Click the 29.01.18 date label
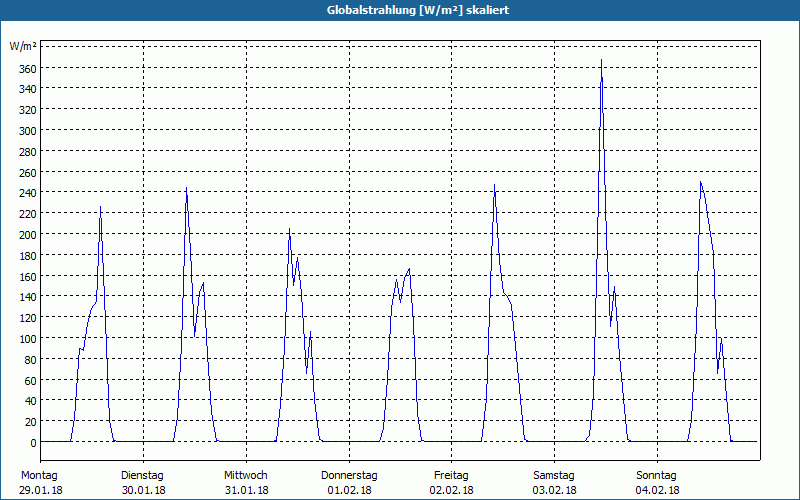The width and height of the screenshot is (800, 500). pos(41,490)
